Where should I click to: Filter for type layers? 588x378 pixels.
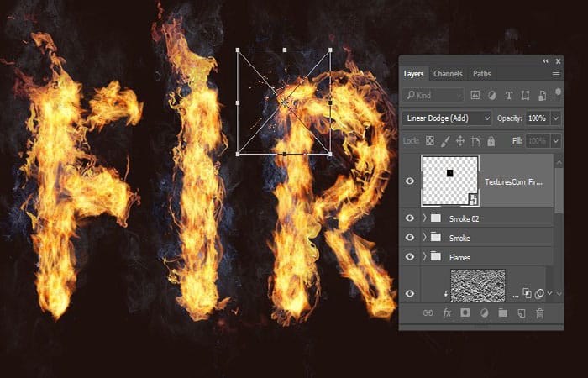pos(508,96)
